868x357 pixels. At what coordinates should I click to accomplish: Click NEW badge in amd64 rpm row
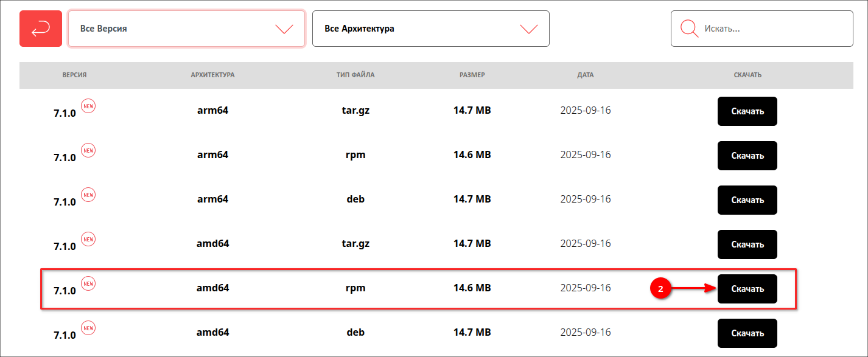tap(88, 283)
